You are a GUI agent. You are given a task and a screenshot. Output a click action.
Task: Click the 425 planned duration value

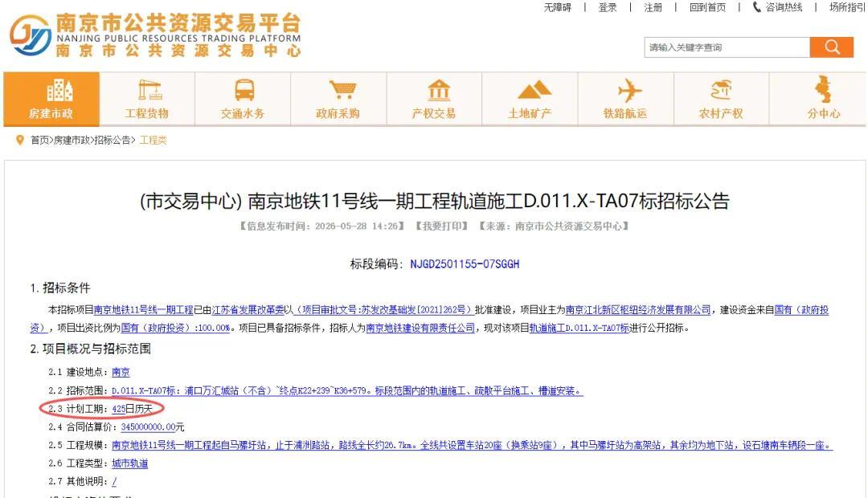pos(118,409)
